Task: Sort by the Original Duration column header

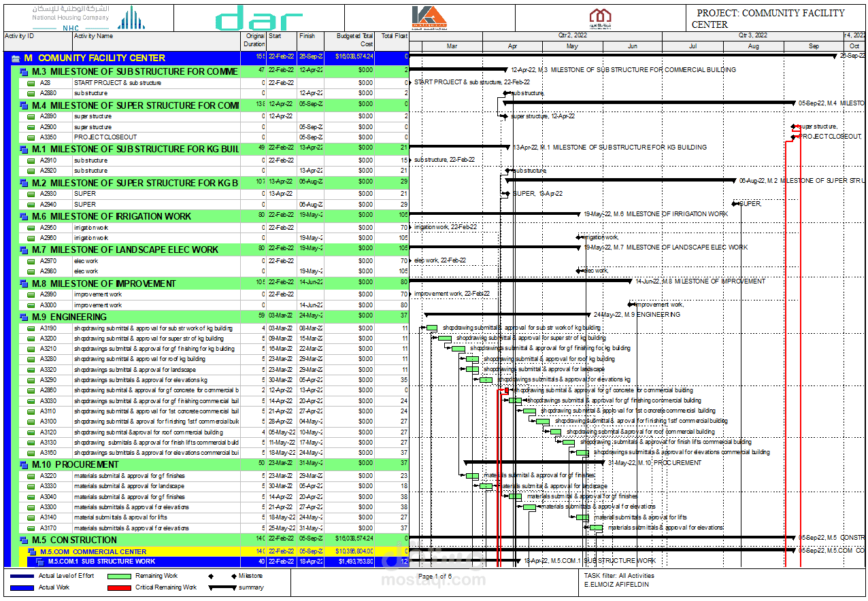Action: (x=253, y=41)
